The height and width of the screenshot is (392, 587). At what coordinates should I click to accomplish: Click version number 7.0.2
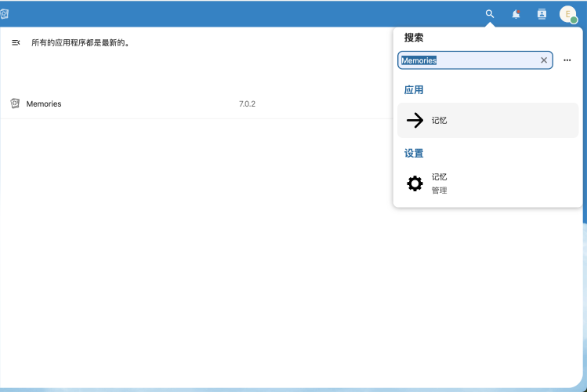click(x=247, y=104)
